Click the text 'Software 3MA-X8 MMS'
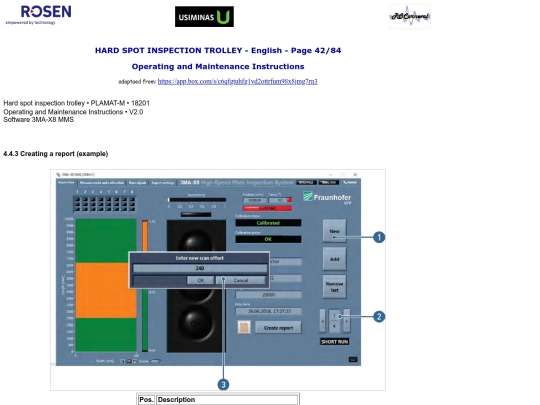Image resolution: width=540 pixels, height=405 pixels. [39, 120]
